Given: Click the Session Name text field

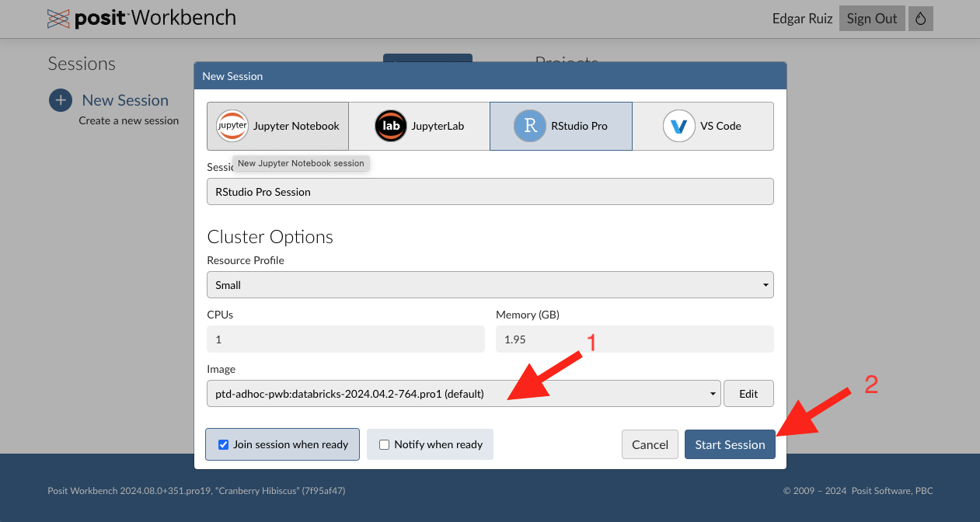Looking at the screenshot, I should (490, 192).
